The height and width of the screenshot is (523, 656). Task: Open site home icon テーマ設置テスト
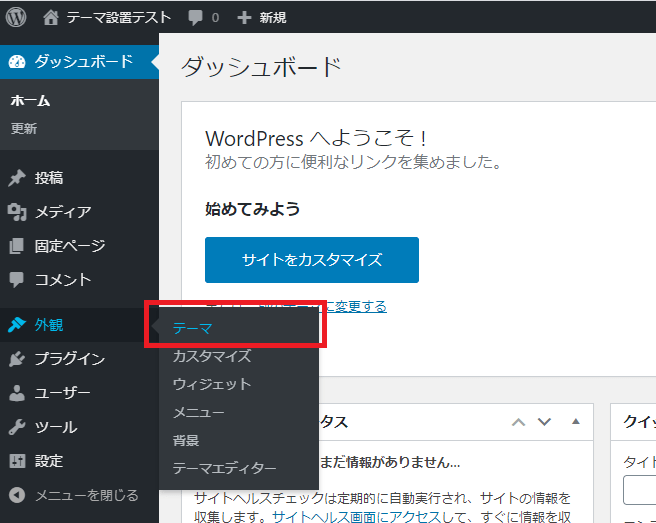pyautogui.click(x=51, y=17)
